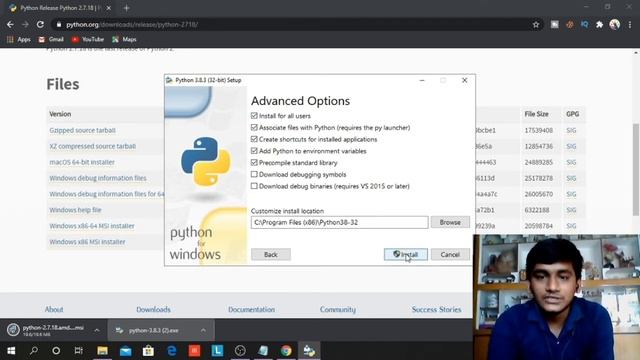Enable Download debug binaries option
Viewport: 640px width, 360px height.
[x=254, y=186]
